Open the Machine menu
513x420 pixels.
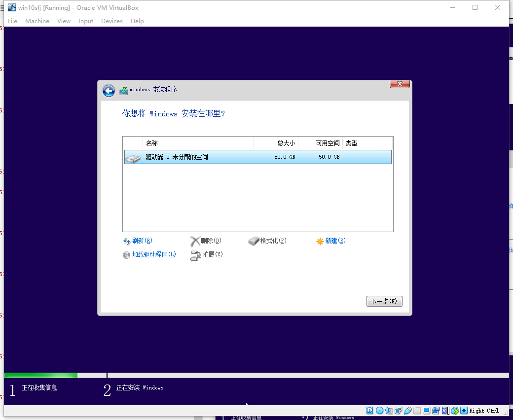[37, 21]
